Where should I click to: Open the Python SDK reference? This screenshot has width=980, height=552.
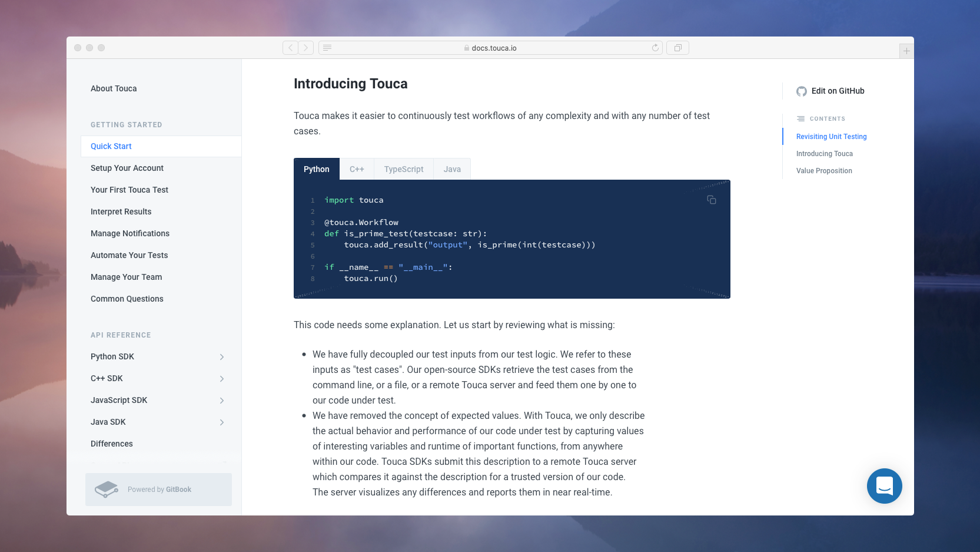click(112, 356)
